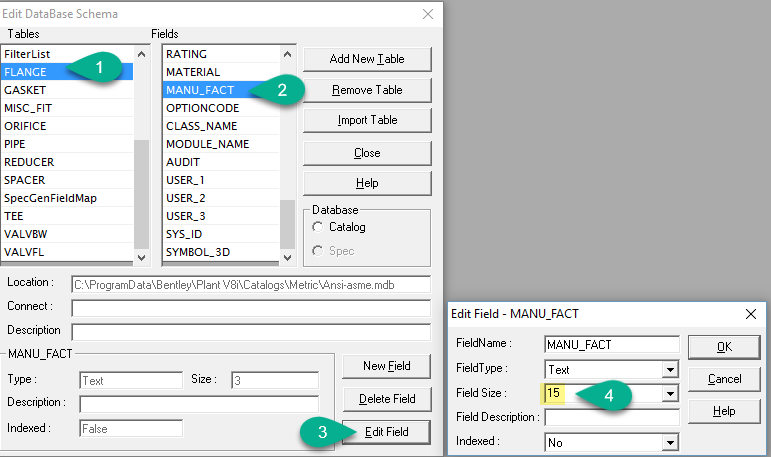Viewport: 771px width, 457px height.
Task: Select the VALVFL table
Action: pyautogui.click(x=67, y=252)
